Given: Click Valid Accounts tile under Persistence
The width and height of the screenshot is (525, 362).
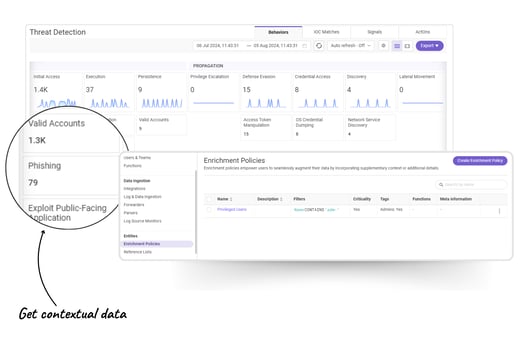Looking at the screenshot, I should (161, 125).
